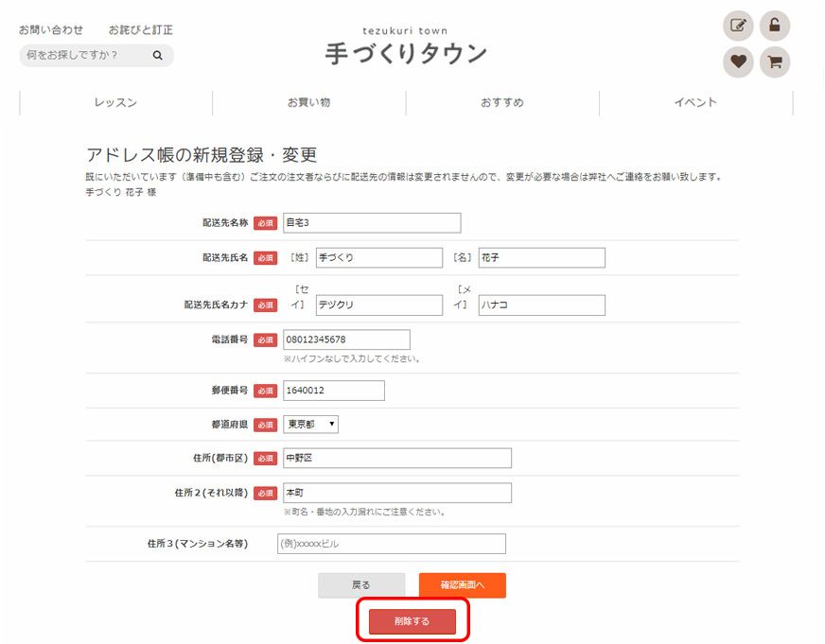Click the edit/register pencil icon
Viewport: 825px width, 644px height.
[x=738, y=26]
